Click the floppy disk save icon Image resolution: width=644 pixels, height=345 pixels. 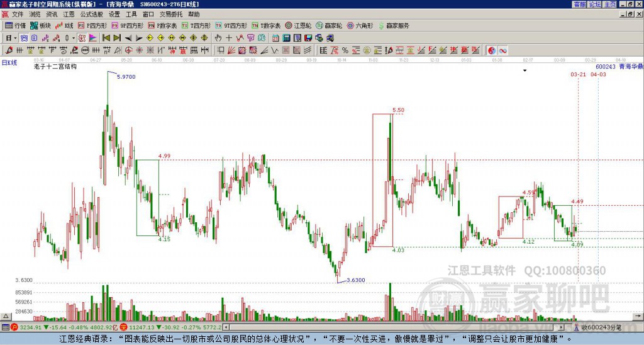tap(308, 38)
